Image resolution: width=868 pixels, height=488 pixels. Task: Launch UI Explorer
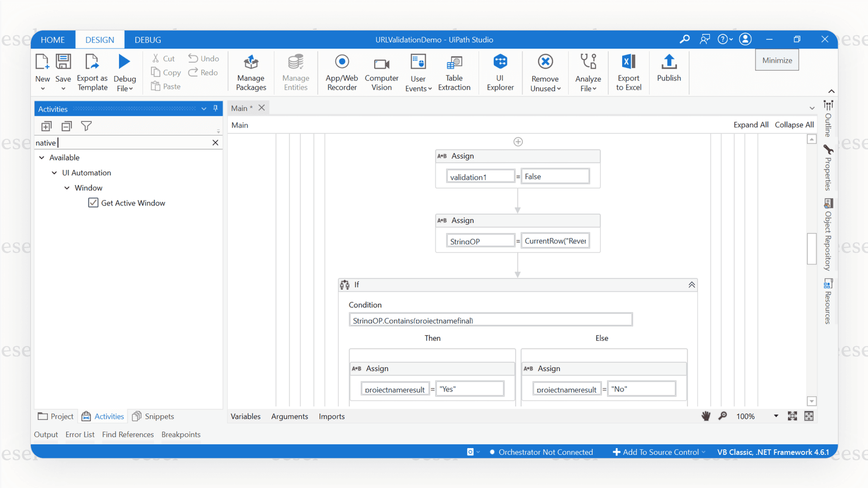pyautogui.click(x=500, y=72)
